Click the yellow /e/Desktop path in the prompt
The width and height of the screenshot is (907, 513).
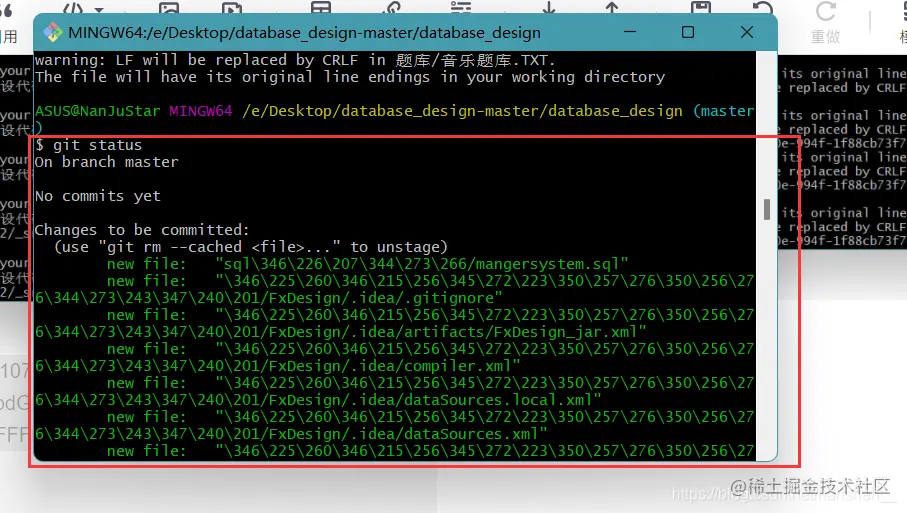pyautogui.click(x=462, y=111)
